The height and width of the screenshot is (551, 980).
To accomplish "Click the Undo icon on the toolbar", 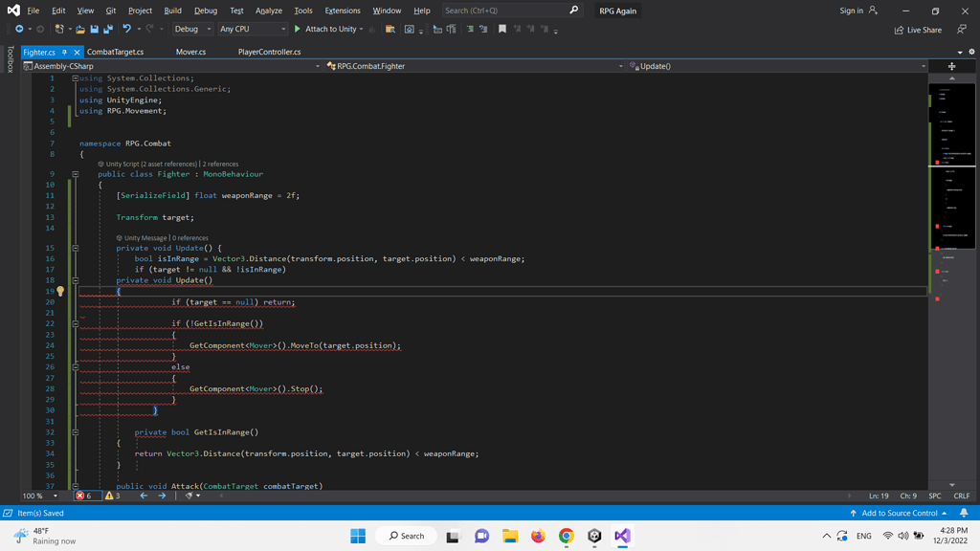I will [127, 30].
